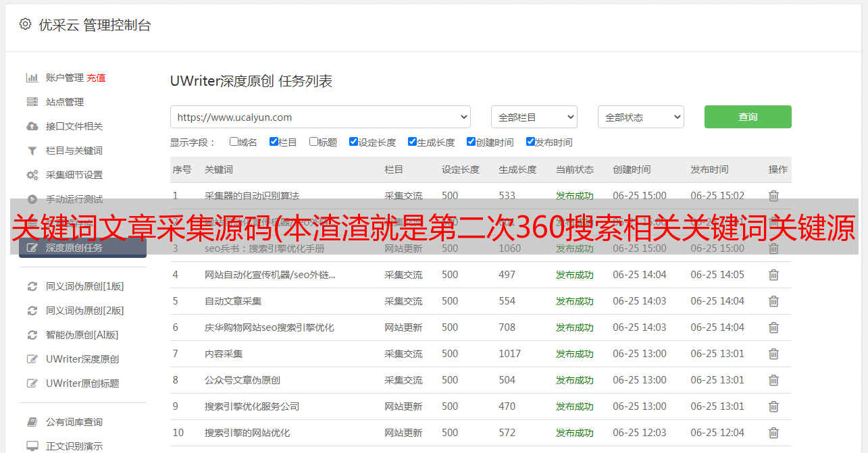Click the bar chart icon for 账户管理
This screenshot has width=868, height=453.
[32, 78]
